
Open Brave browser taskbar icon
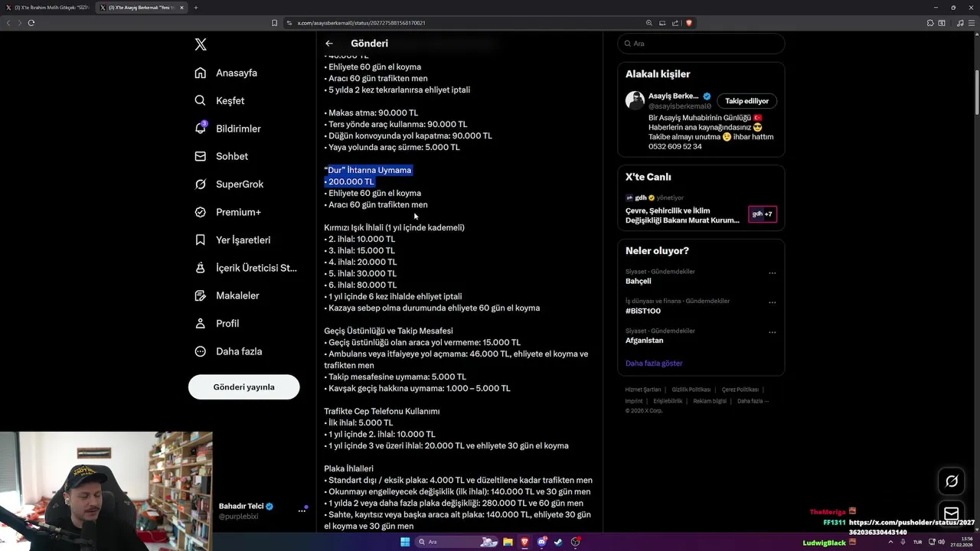(x=524, y=542)
